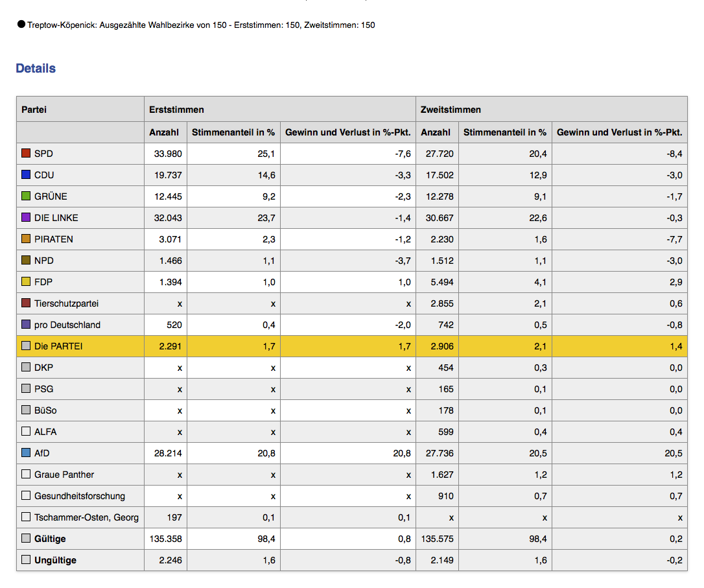Click the red SPD color swatch

(26, 154)
